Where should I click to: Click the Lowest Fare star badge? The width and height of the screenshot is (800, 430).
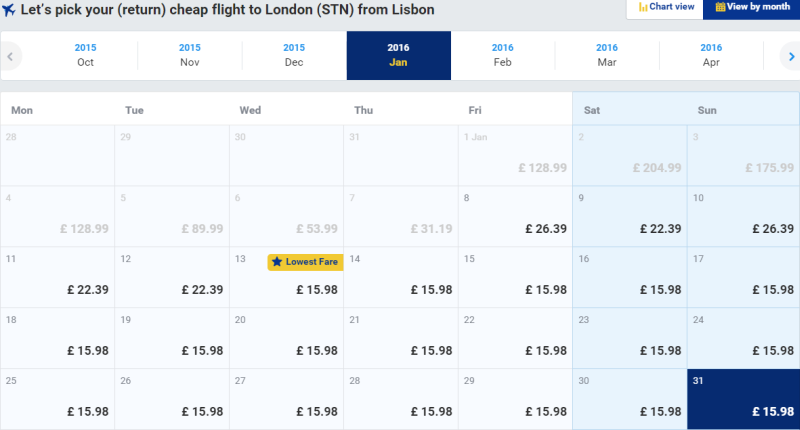click(305, 262)
